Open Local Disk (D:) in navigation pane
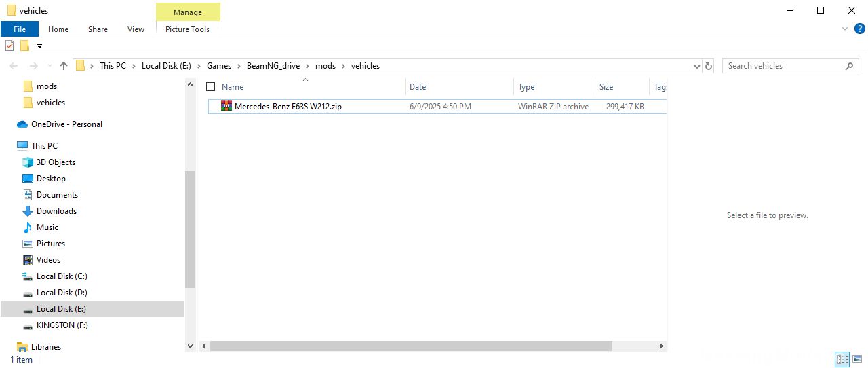Screen dimensions: 868x368 (x=62, y=293)
